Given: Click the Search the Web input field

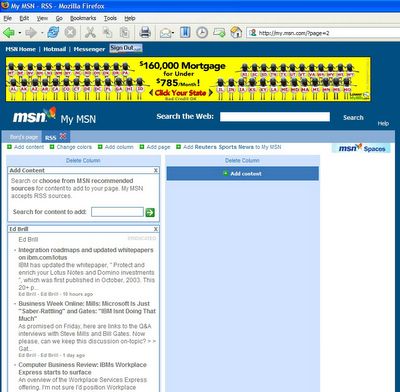Looking at the screenshot, I should pos(275,117).
